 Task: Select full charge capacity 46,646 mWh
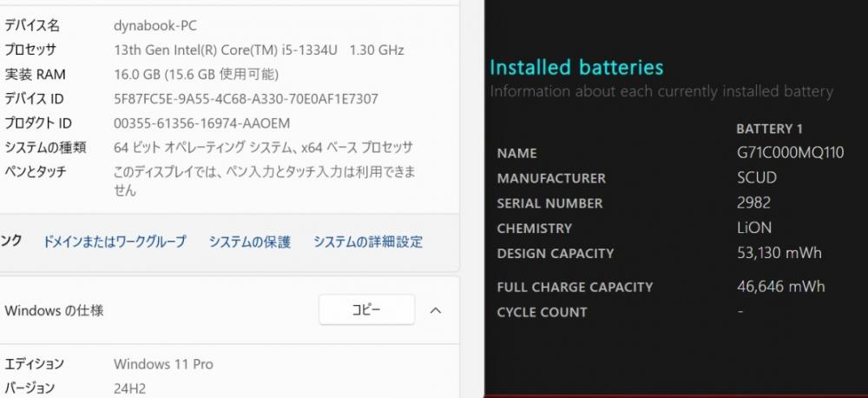coord(781,287)
